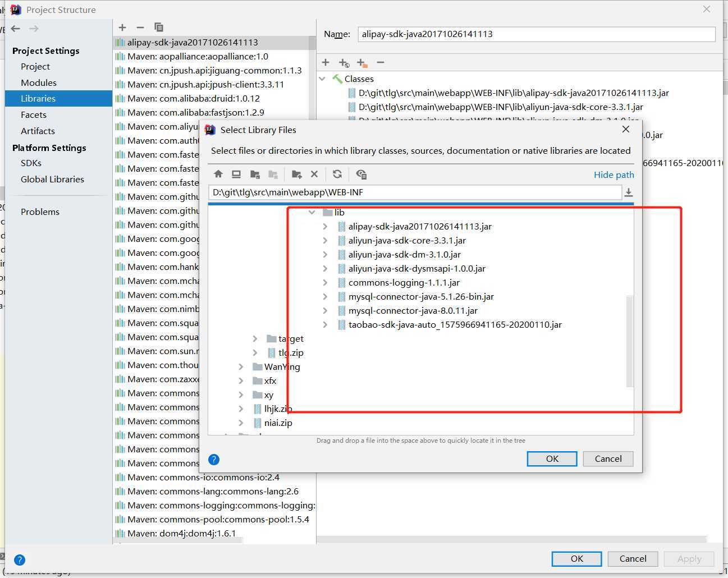
Task: Create new folder in file chooser
Action: 297,174
